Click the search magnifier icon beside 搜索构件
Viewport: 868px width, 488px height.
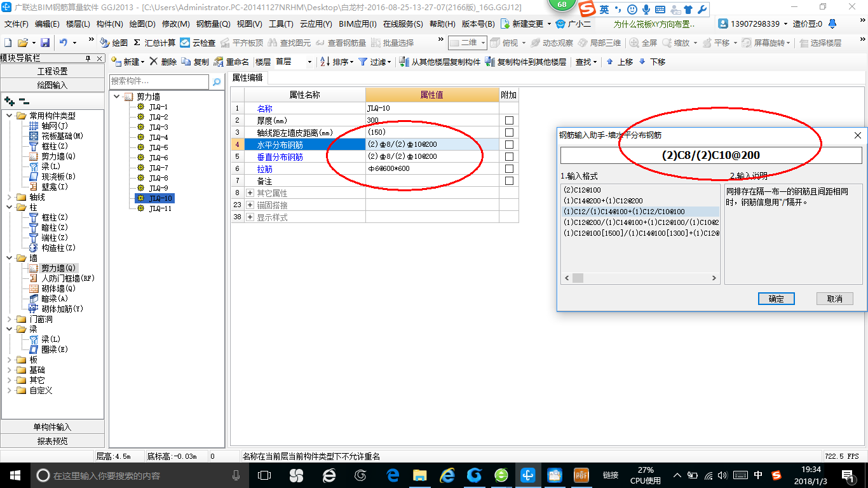coord(217,81)
